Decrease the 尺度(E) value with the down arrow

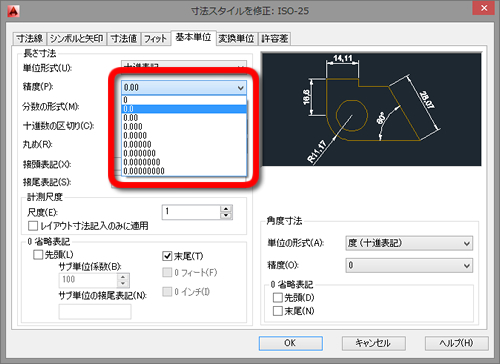coord(226,216)
